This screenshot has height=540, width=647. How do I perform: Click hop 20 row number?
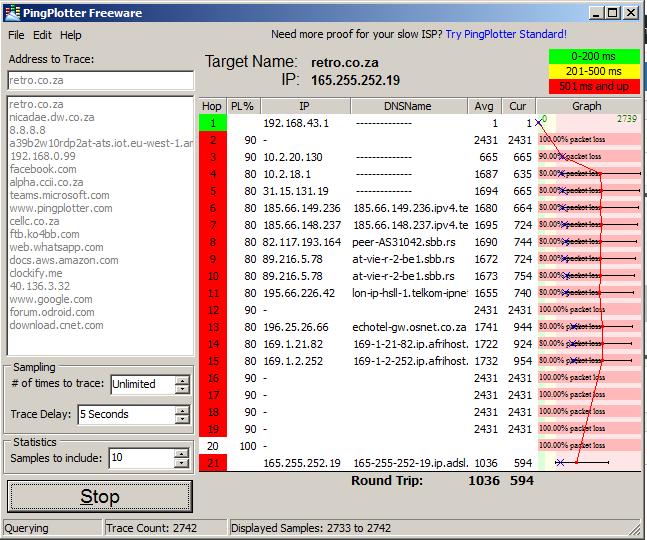tap(213, 446)
